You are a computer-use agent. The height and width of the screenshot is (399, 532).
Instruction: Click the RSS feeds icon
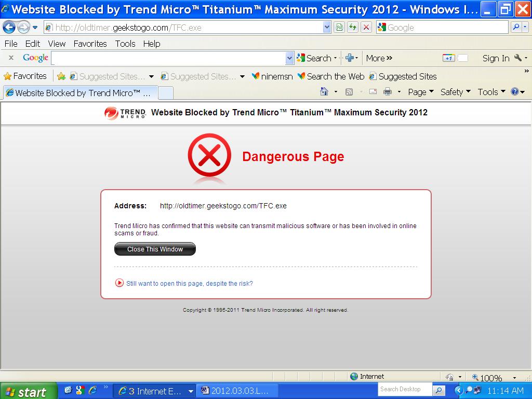[349, 92]
